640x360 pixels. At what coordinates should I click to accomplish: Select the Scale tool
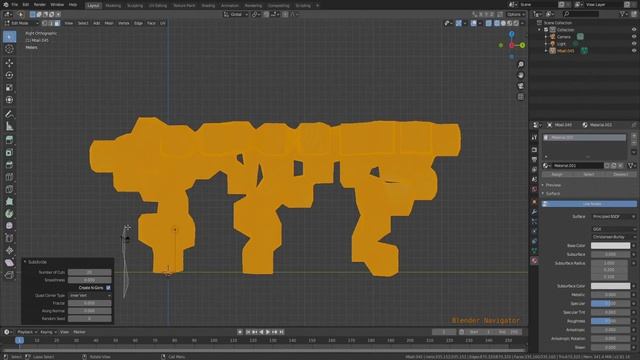[9, 87]
